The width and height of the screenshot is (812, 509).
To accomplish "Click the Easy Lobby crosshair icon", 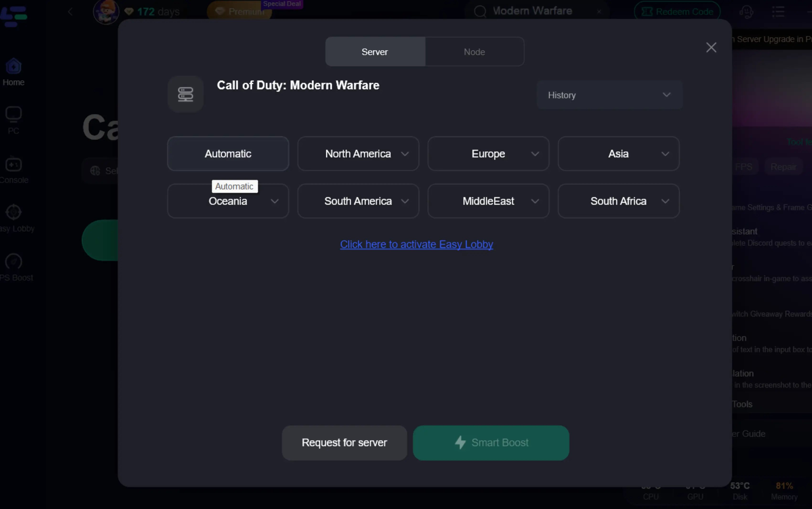I will point(13,212).
